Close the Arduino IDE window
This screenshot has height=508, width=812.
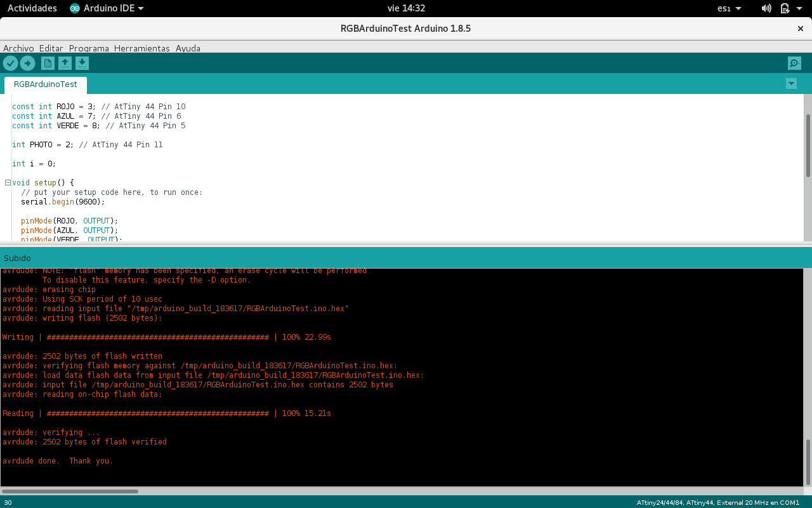pos(800,29)
